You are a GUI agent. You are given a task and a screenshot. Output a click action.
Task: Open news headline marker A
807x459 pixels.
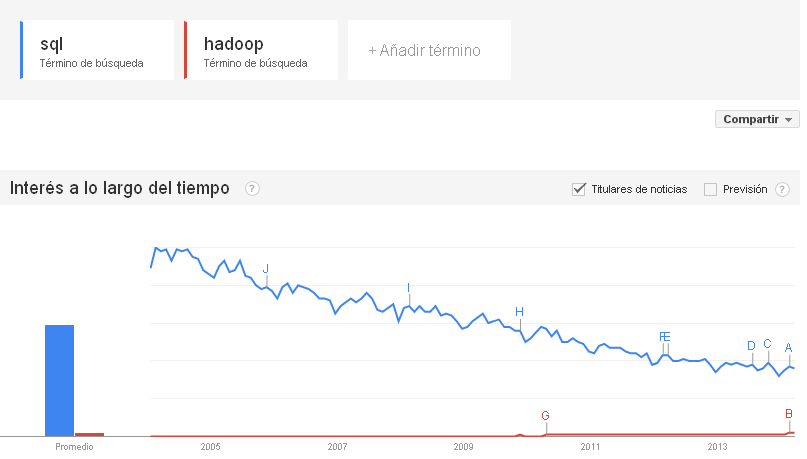(788, 348)
